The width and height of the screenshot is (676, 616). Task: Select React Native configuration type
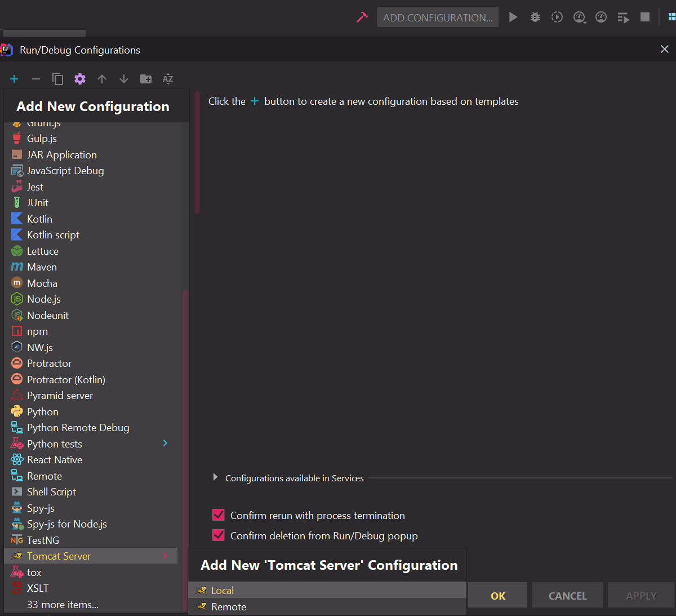(x=91, y=460)
